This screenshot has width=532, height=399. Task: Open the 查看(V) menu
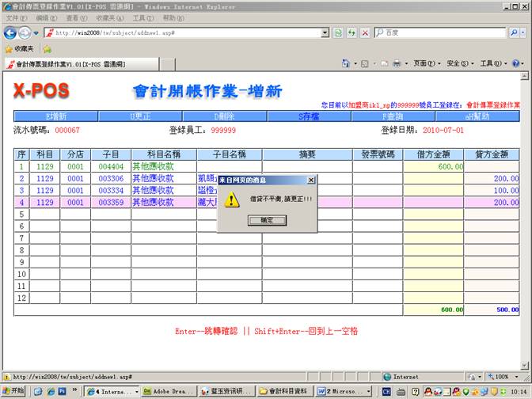[x=77, y=17]
